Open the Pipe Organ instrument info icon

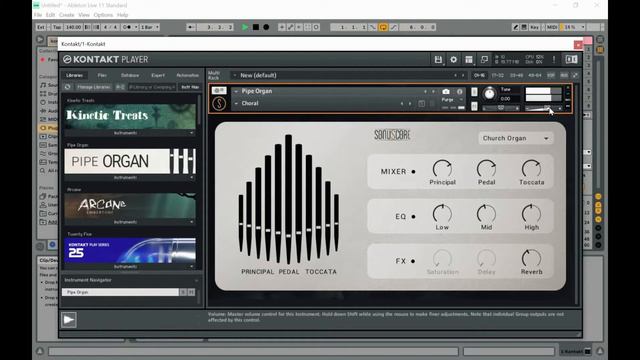tap(460, 91)
